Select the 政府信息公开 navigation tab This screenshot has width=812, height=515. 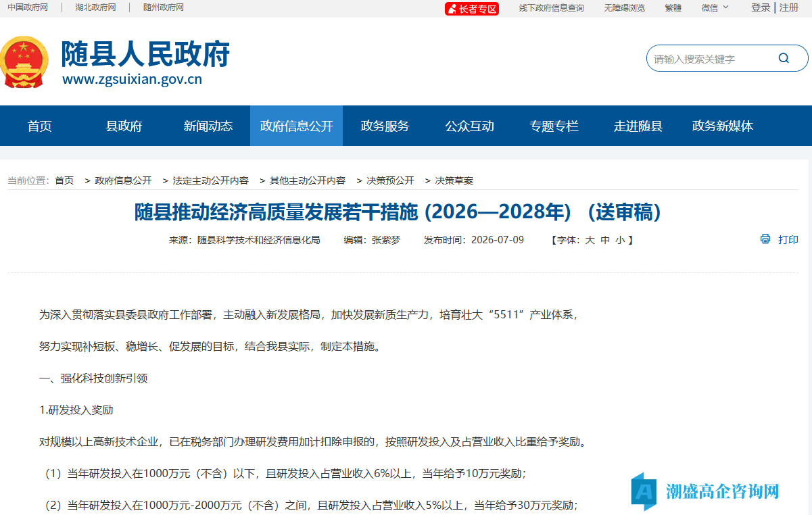297,126
